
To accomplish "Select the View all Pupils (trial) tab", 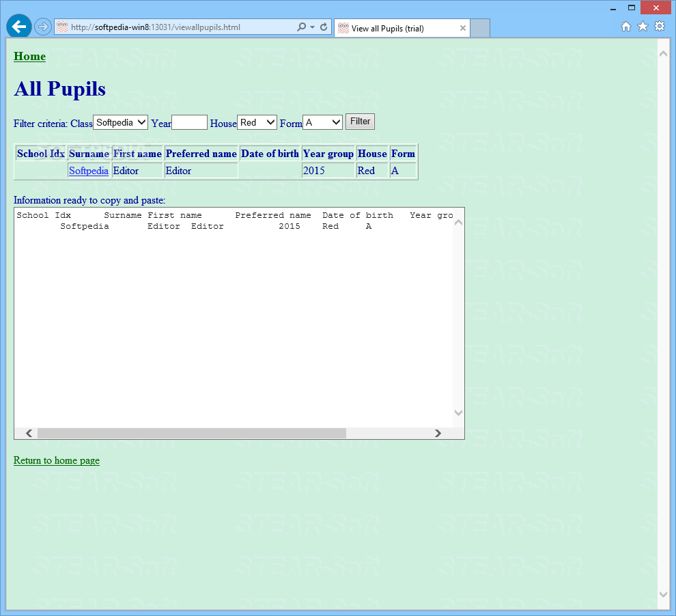I will point(402,28).
